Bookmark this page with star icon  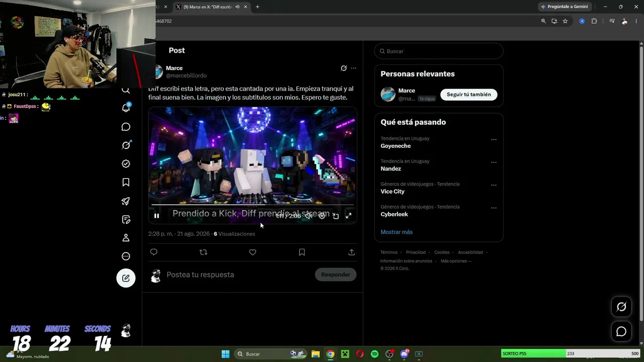pos(565,21)
